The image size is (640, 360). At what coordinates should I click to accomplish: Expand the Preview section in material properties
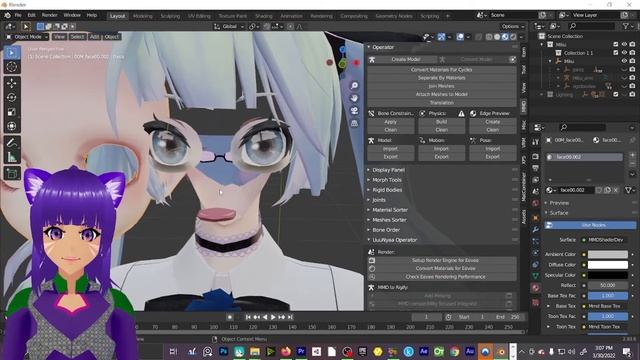point(559,203)
